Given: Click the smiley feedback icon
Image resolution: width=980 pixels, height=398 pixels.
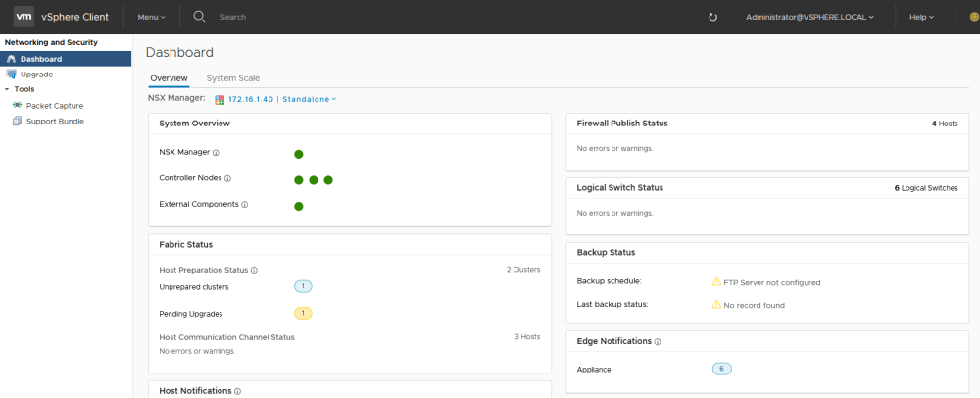Looking at the screenshot, I should [x=974, y=17].
